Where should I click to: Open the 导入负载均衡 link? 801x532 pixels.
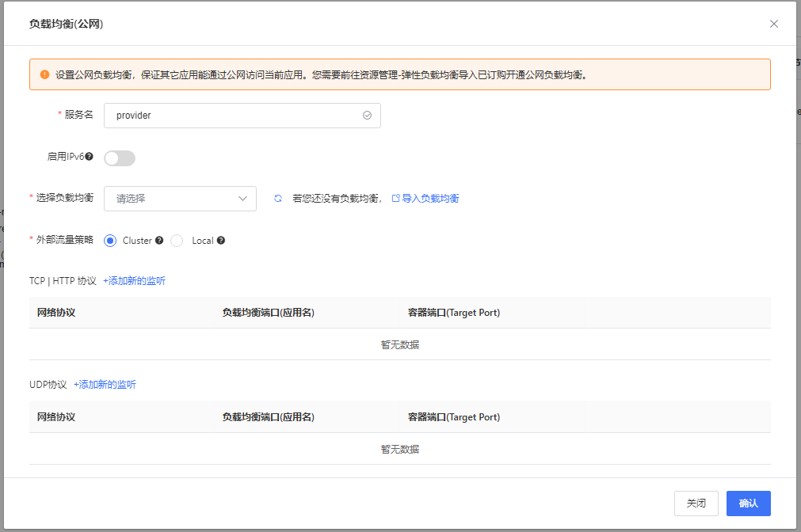[430, 198]
